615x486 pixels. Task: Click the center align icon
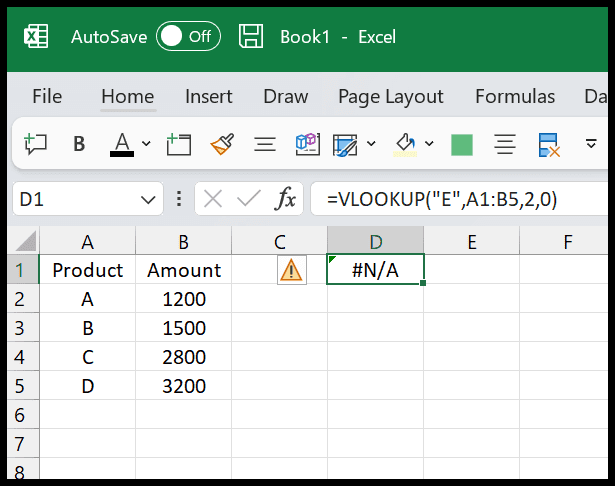(x=505, y=144)
